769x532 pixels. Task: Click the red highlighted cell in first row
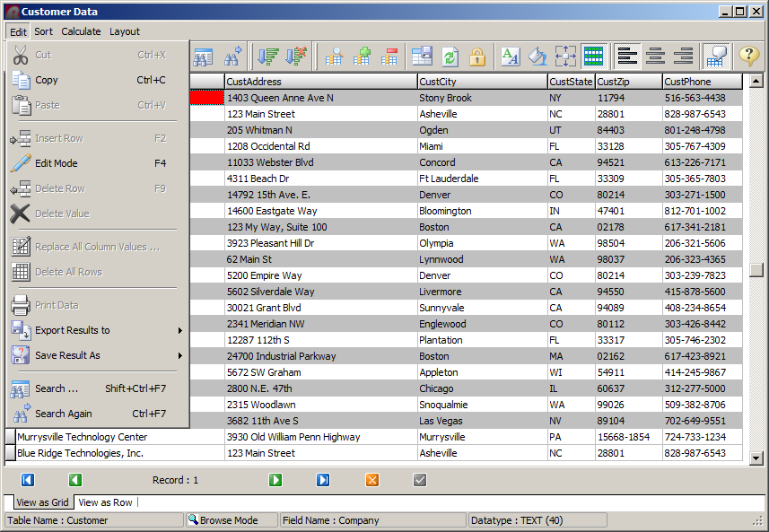(x=206, y=98)
